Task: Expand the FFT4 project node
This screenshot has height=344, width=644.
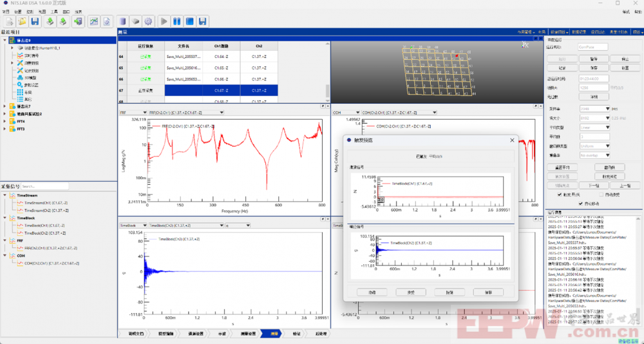Action: click(5, 122)
